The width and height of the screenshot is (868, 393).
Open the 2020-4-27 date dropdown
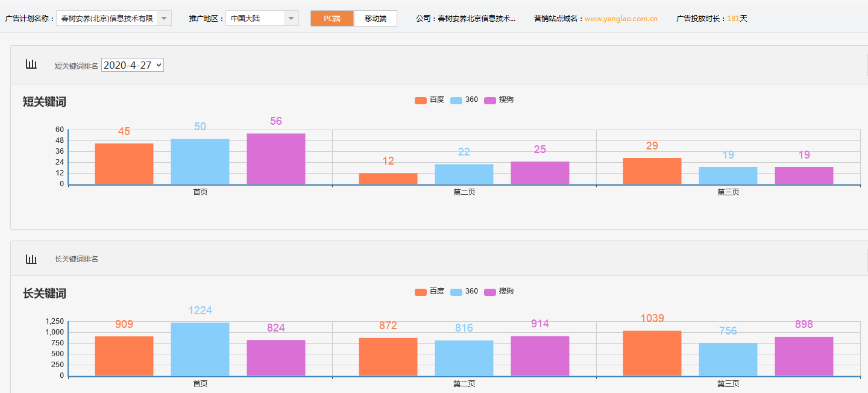click(x=133, y=64)
